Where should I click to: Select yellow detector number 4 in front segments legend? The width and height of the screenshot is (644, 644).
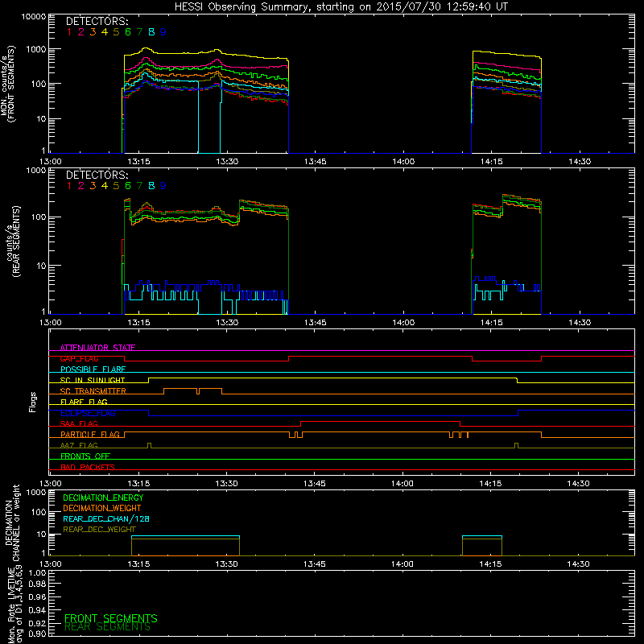105,32
